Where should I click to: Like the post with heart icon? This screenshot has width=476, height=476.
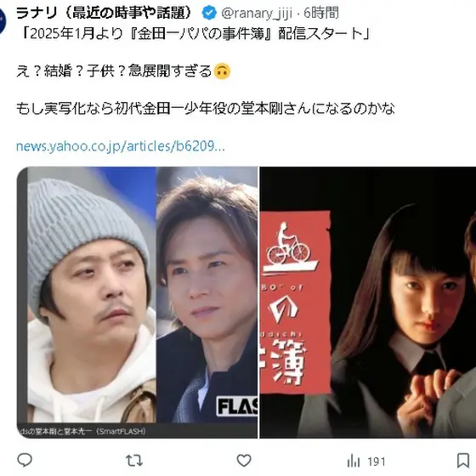point(244,461)
